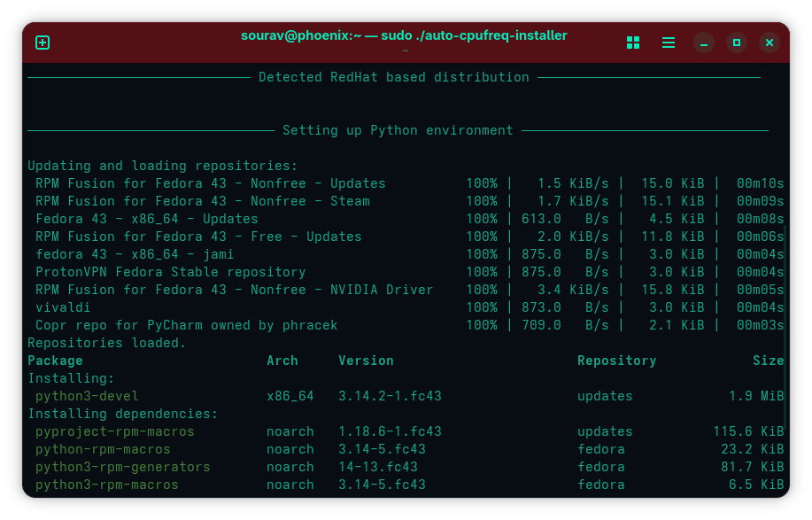Open the hamburger main menu
This screenshot has height=520, width=812.
pos(669,43)
